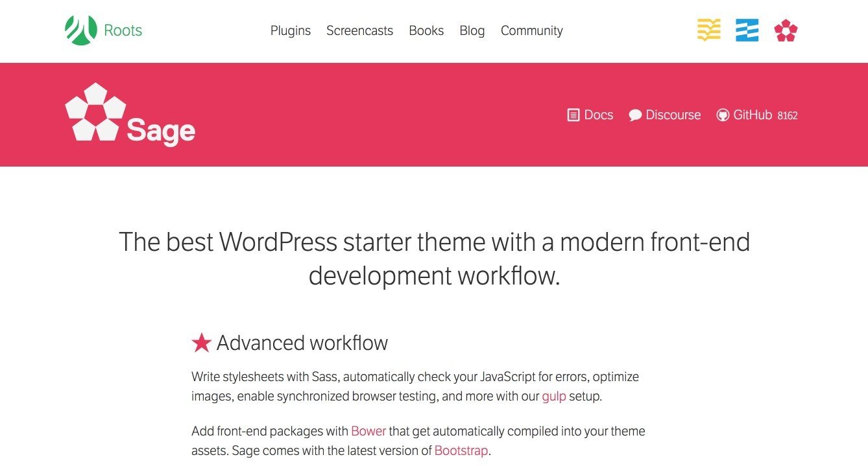Click the green Roots logo icon

[80, 30]
